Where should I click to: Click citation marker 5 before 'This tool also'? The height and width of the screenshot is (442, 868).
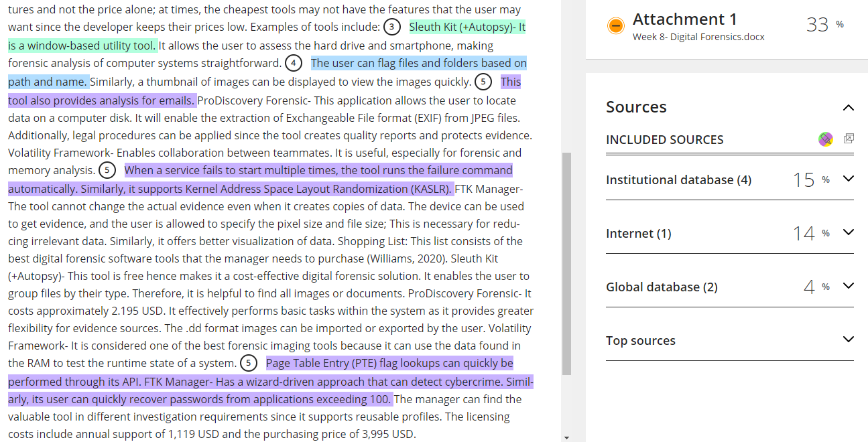[x=483, y=82]
